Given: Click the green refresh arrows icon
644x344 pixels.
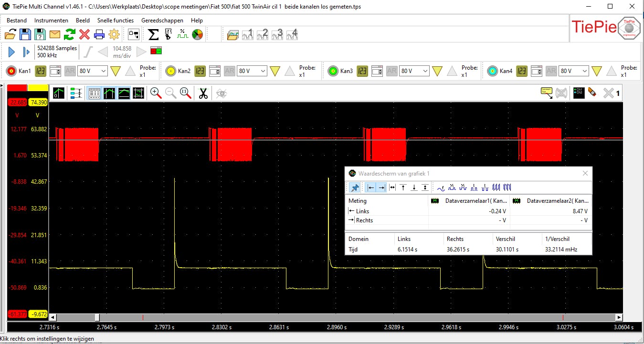Looking at the screenshot, I should tap(70, 34).
